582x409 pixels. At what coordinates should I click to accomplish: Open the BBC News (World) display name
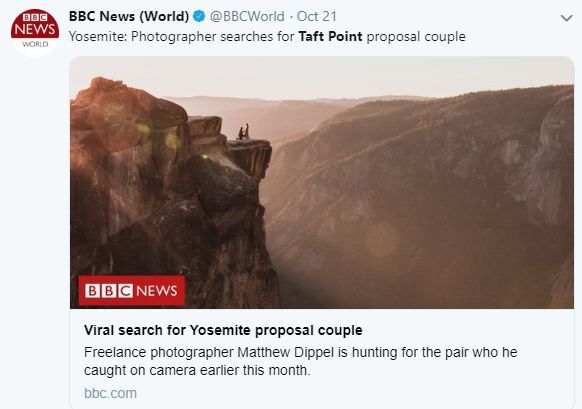pos(129,16)
